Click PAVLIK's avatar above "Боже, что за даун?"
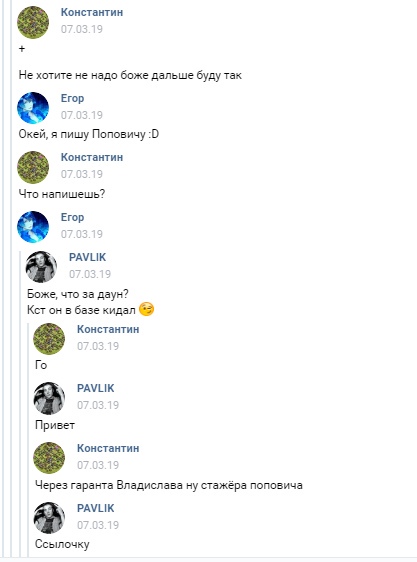This screenshot has height=562, width=417. pyautogui.click(x=41, y=267)
